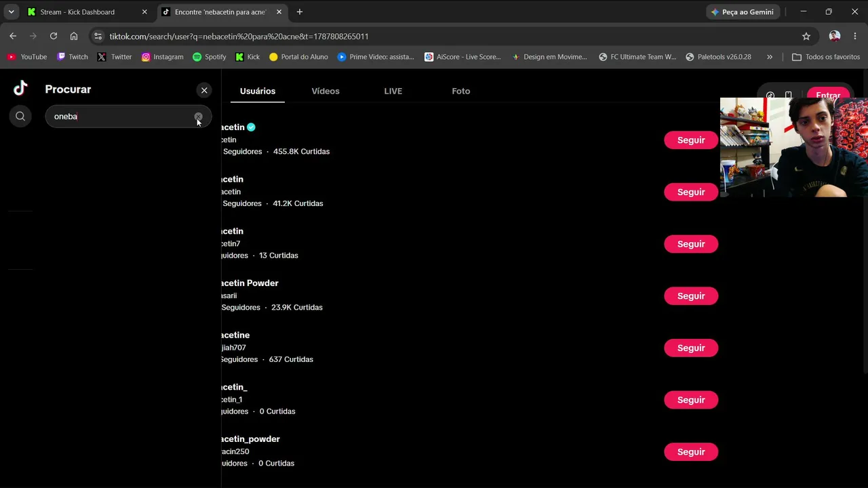Close the TikTok search results tab
The width and height of the screenshot is (868, 488).
click(279, 12)
